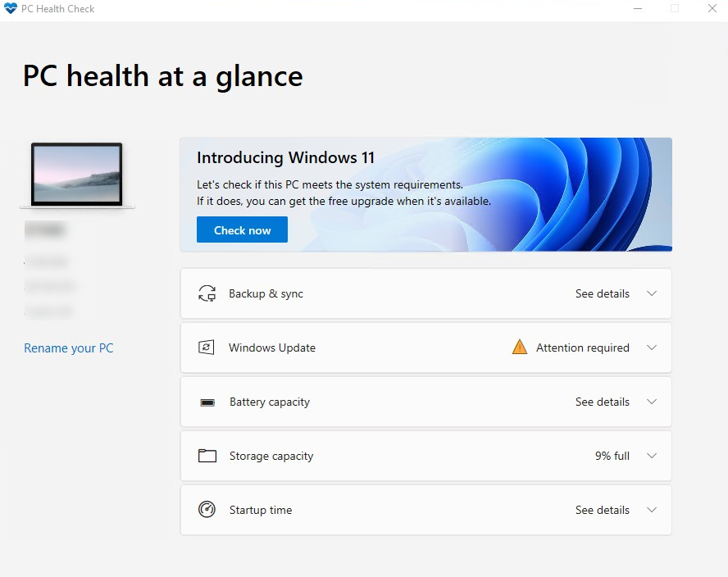Click the Startup time gauge icon
The image size is (728, 577).
(x=207, y=510)
